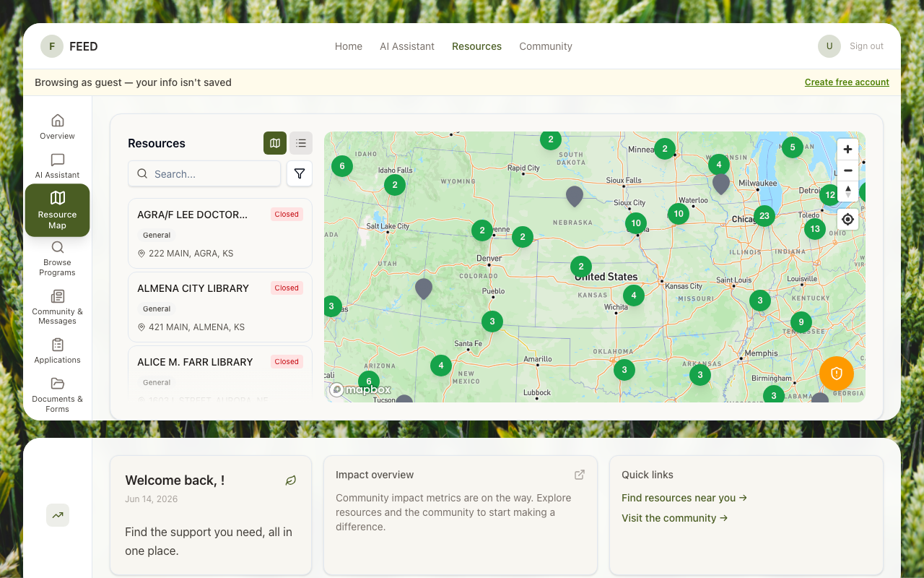Switch to list view toggle

(301, 143)
